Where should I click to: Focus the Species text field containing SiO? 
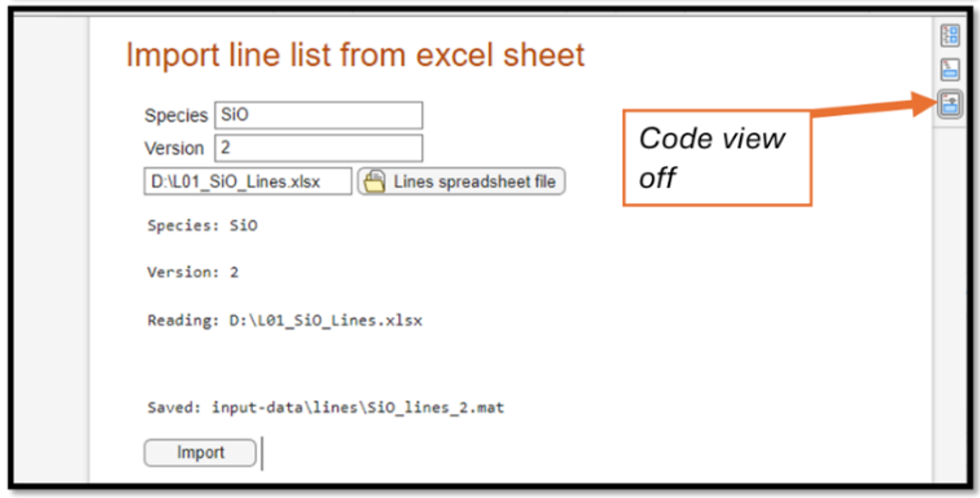click(x=319, y=116)
